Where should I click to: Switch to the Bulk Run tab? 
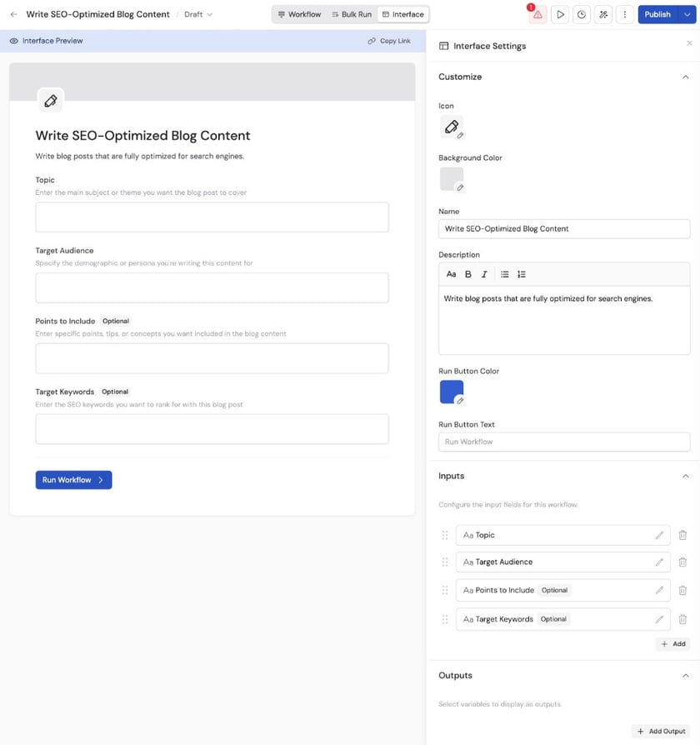tap(352, 14)
